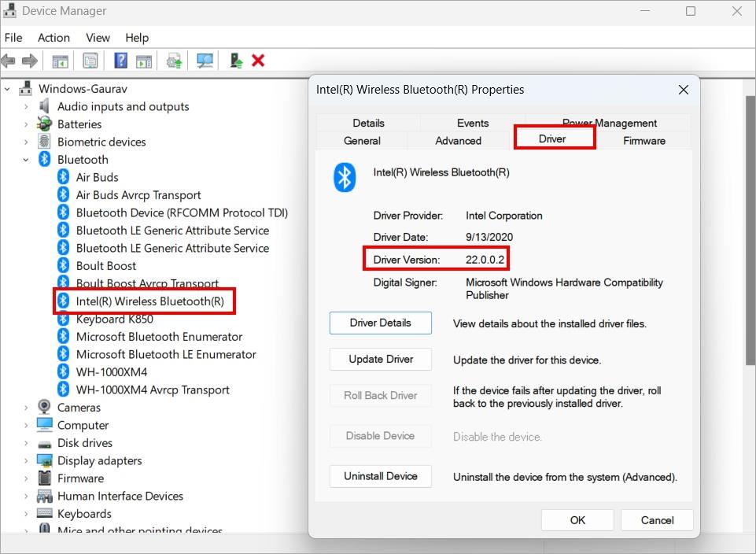Cancel the Properties dialog

point(657,520)
